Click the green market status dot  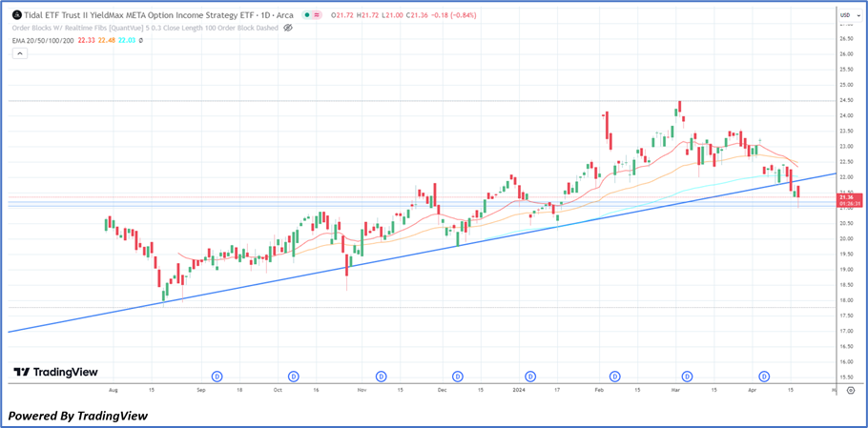pyautogui.click(x=307, y=15)
